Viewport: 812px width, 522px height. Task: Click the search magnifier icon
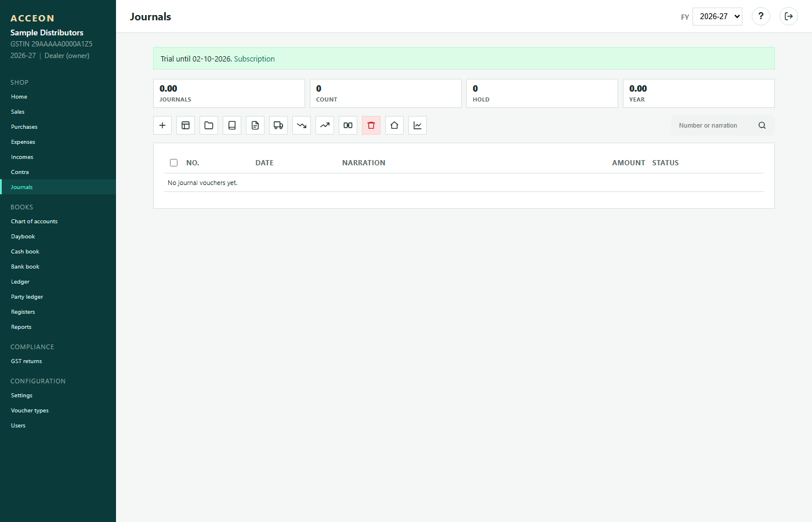(762, 125)
